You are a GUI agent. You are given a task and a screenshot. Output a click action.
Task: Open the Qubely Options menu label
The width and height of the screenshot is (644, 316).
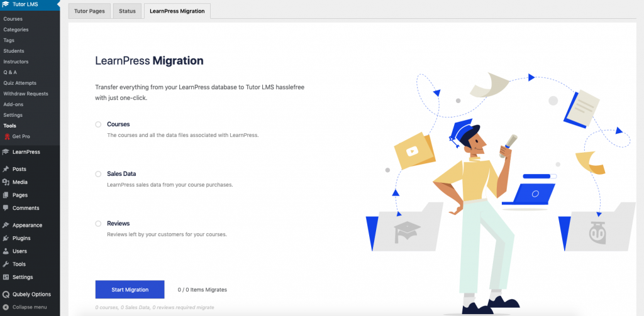[31, 294]
